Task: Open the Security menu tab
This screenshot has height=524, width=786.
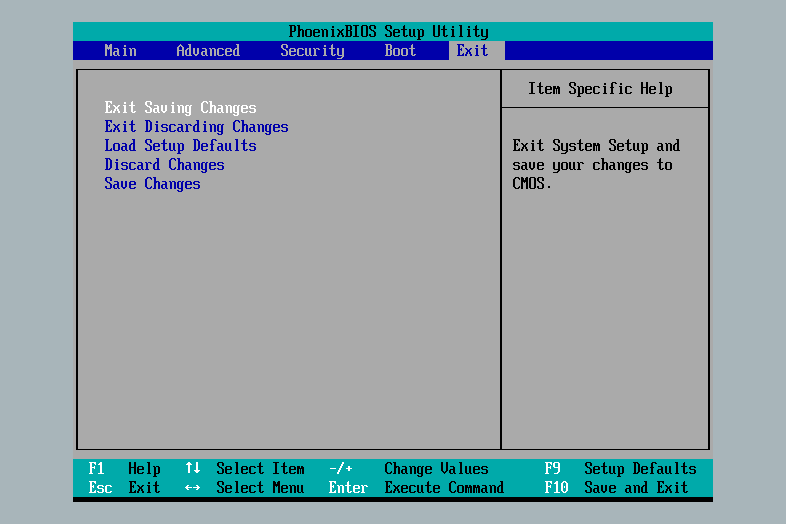Action: coord(312,51)
